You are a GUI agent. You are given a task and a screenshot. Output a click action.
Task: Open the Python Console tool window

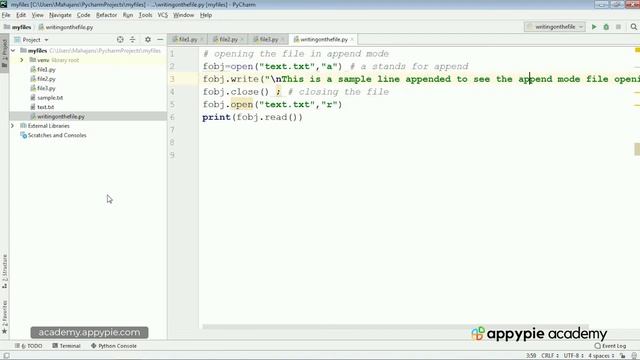(113, 346)
